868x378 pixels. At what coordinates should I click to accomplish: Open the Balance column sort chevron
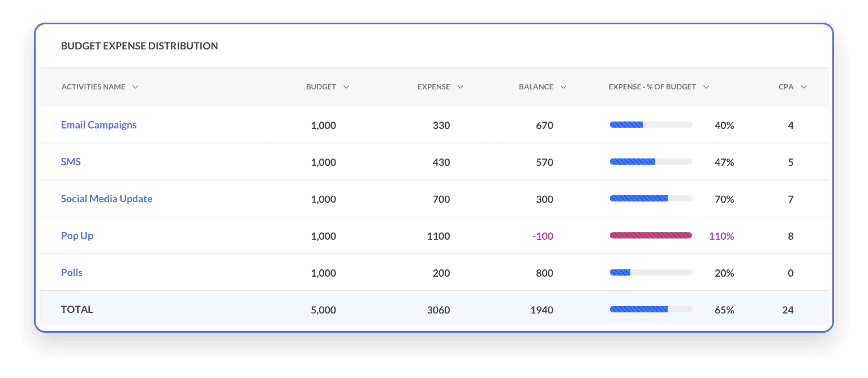click(x=564, y=87)
